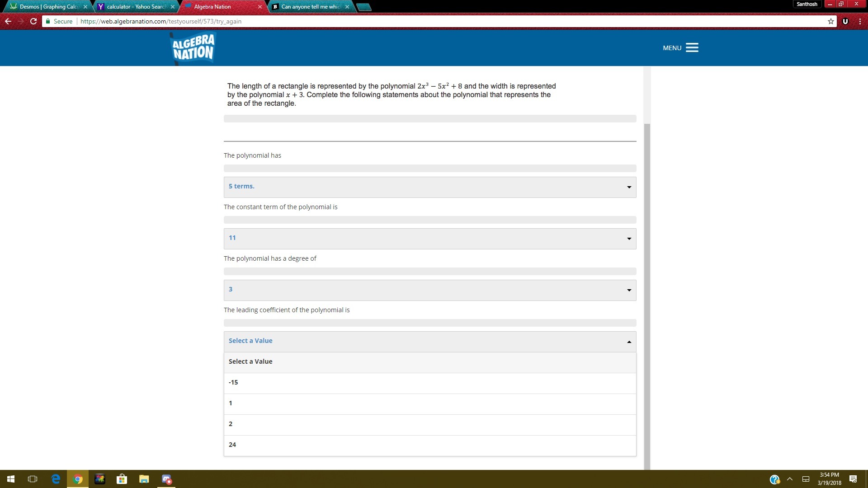Pick the 24 option
This screenshot has width=868, height=488.
pyautogui.click(x=429, y=445)
